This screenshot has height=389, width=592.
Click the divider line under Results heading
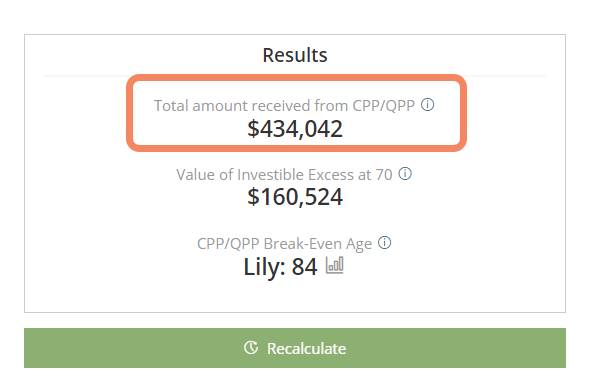(295, 76)
